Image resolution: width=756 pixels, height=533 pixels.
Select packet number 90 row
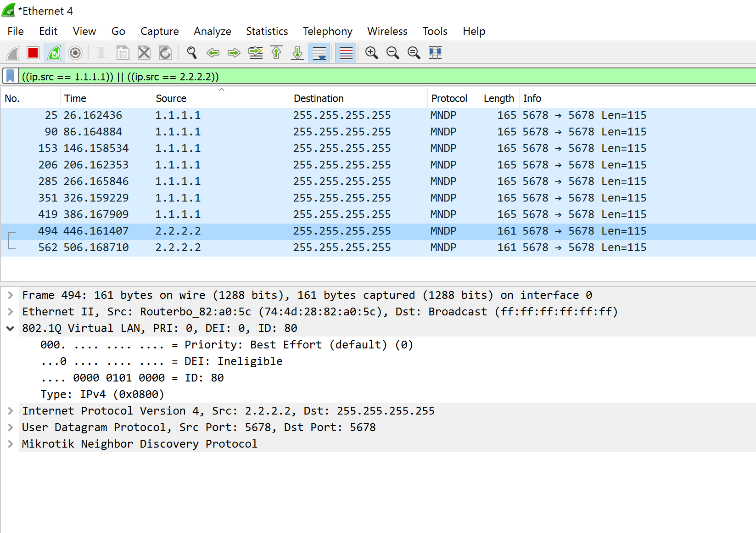pyautogui.click(x=378, y=132)
